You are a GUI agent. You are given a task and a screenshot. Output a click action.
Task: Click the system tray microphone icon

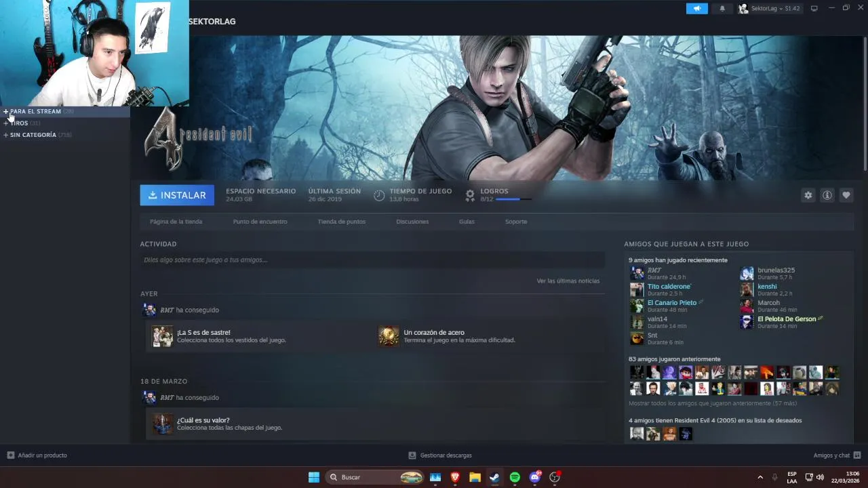click(775, 477)
